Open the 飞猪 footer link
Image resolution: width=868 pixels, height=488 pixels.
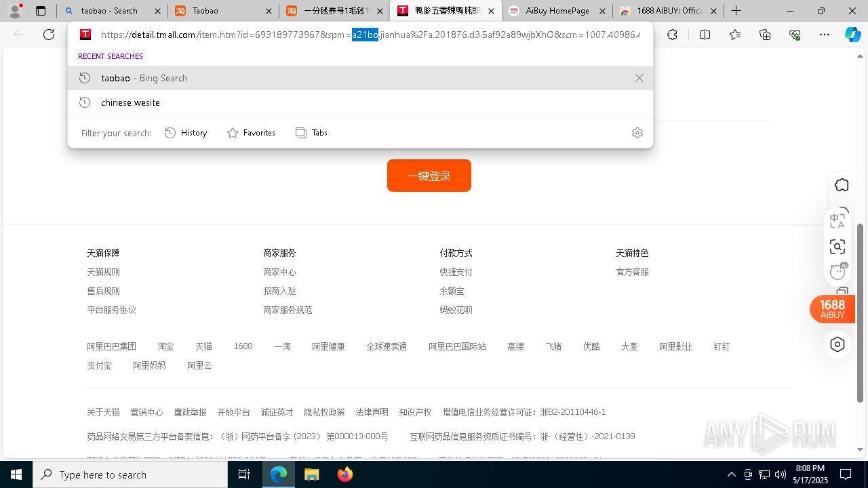[x=553, y=346]
